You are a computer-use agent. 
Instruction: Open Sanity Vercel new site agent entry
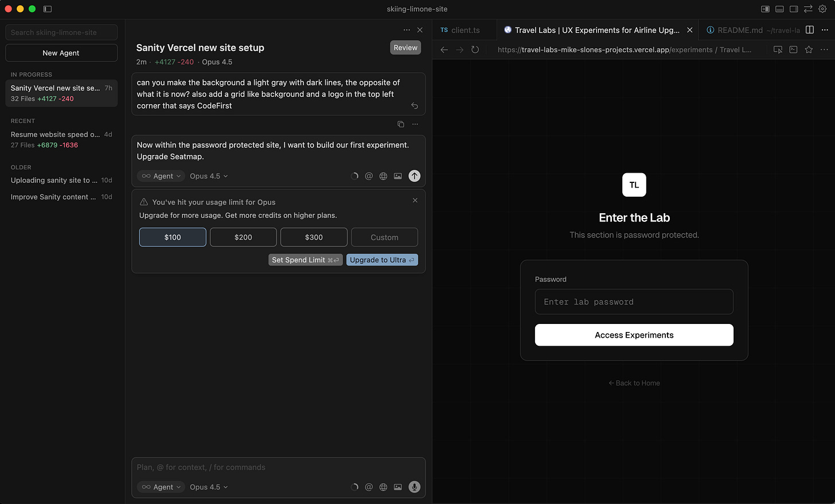pyautogui.click(x=61, y=93)
